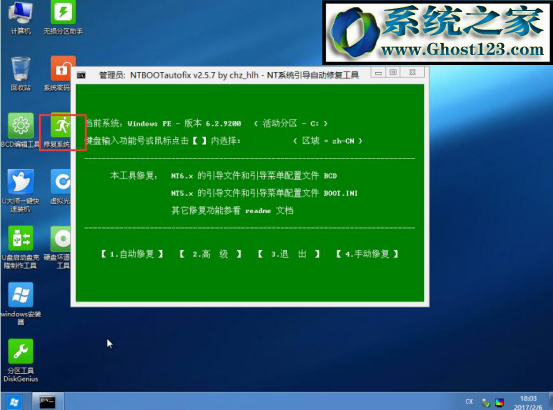Screen dimensions: 553x410
Task: Select option 3.退出 to exit tool
Action: point(288,254)
